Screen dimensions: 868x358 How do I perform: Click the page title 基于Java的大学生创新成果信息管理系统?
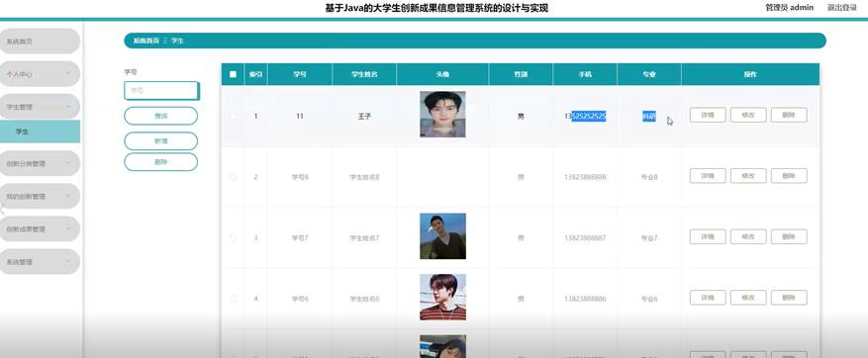point(436,8)
